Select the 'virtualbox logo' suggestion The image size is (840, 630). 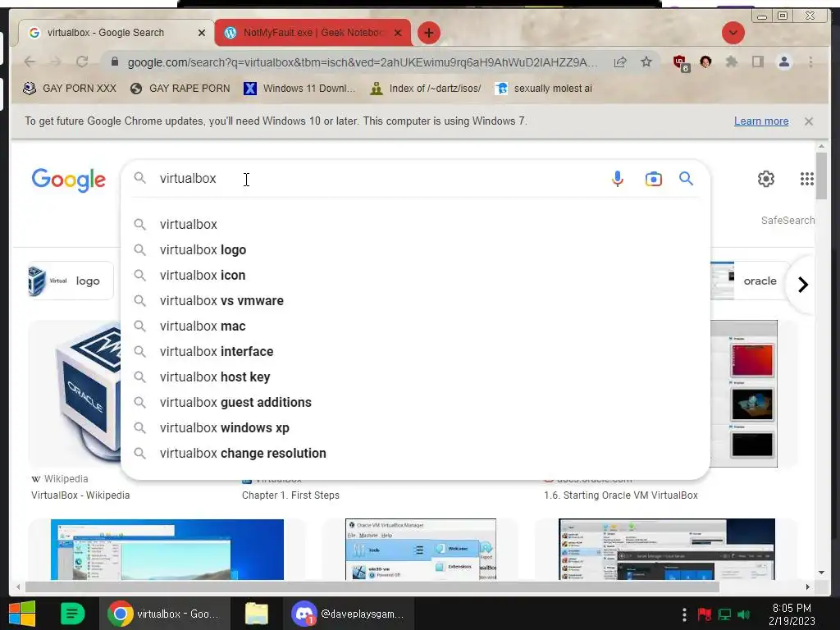pyautogui.click(x=415, y=249)
